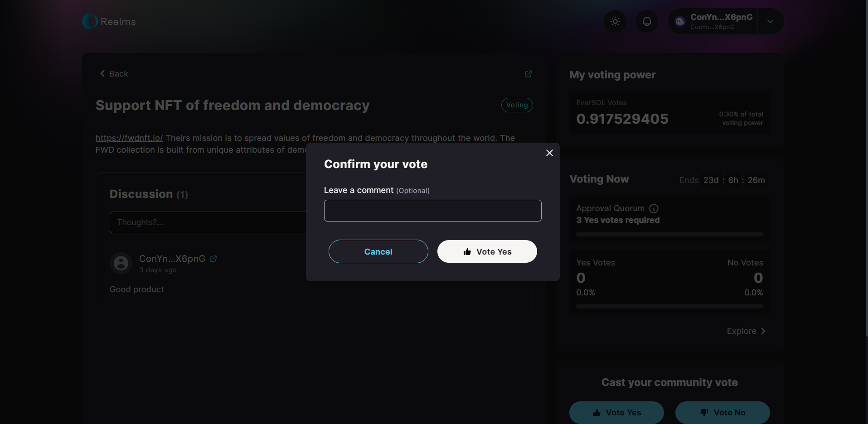The width and height of the screenshot is (868, 424).
Task: Click the Approval Quorum progress bar
Action: coord(669,234)
